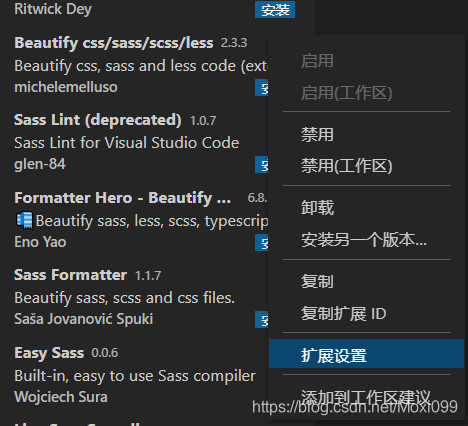Select the Sass Lint (deprecated) extension title

(x=98, y=120)
